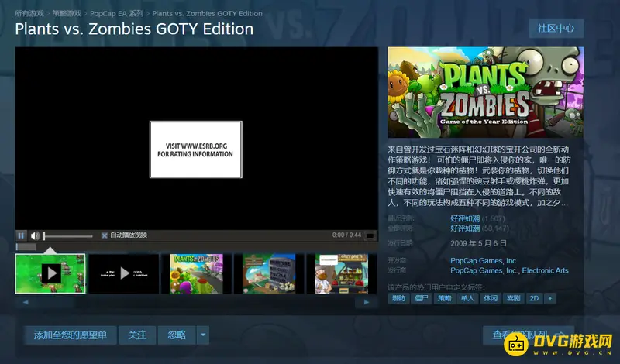Open the 所有游戏 breadcrumb link
This screenshot has width=620, height=364.
pos(29,13)
